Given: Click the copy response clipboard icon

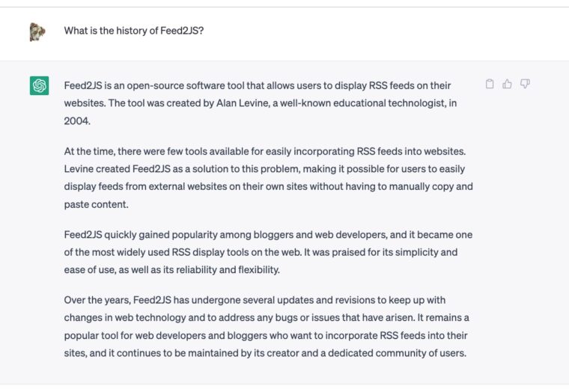Looking at the screenshot, I should pos(490,84).
